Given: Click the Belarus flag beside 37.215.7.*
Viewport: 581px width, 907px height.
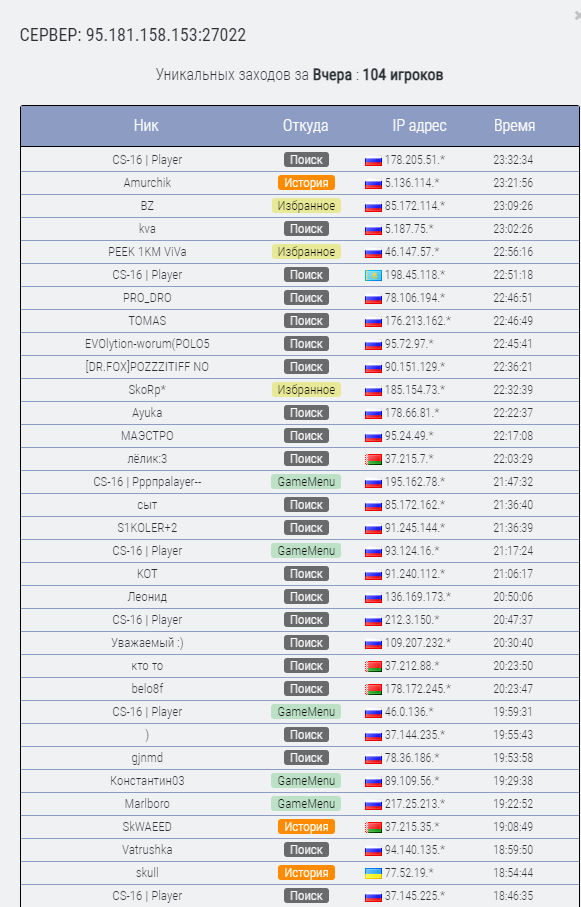Looking at the screenshot, I should click(x=373, y=459).
